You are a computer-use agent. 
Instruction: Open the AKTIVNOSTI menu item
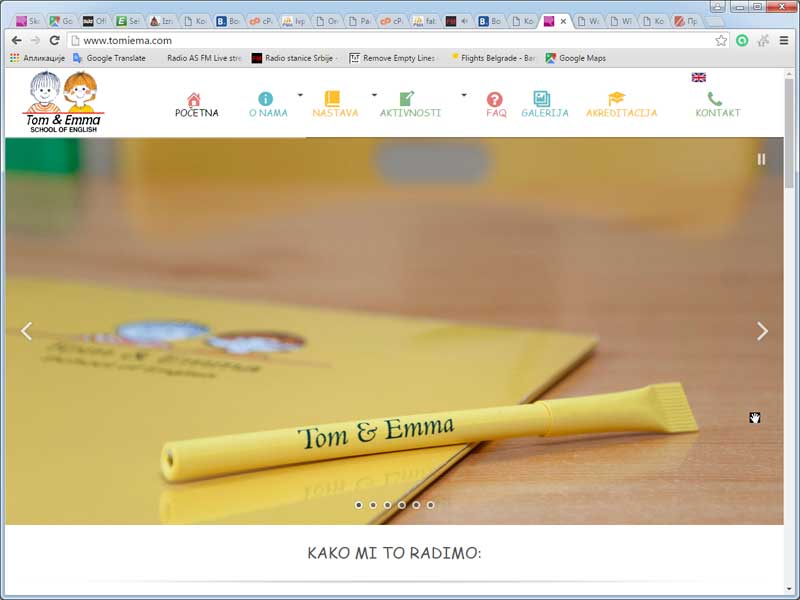pyautogui.click(x=410, y=113)
